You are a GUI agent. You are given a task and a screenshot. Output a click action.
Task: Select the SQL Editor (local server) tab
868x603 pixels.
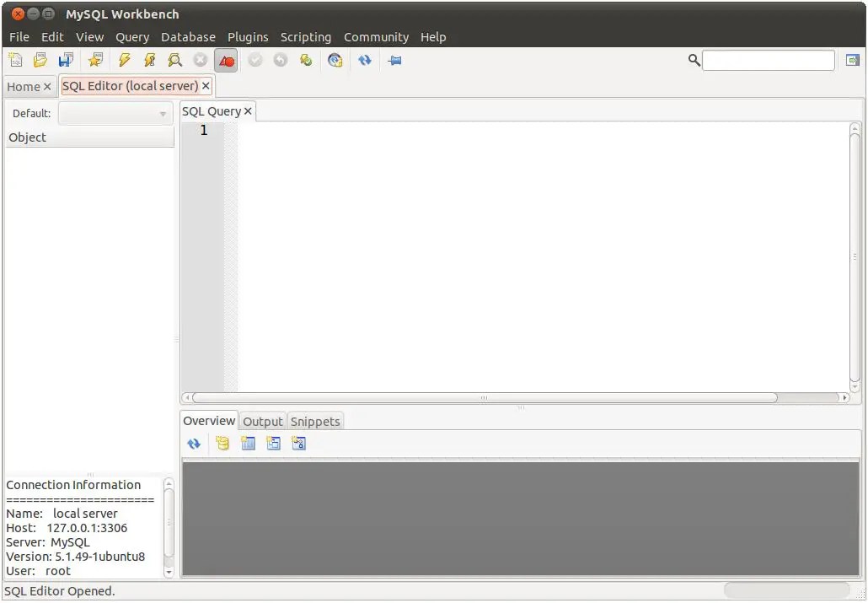[x=130, y=86]
